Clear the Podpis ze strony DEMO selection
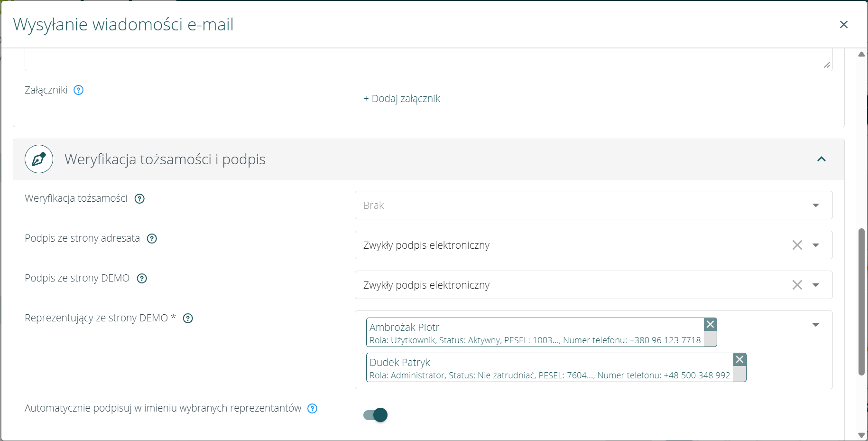 (x=797, y=285)
